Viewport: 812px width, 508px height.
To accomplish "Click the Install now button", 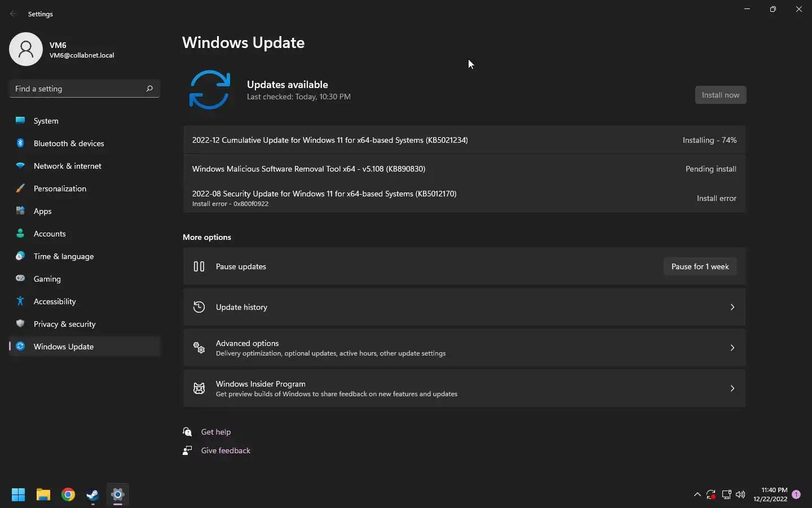I will [x=721, y=95].
